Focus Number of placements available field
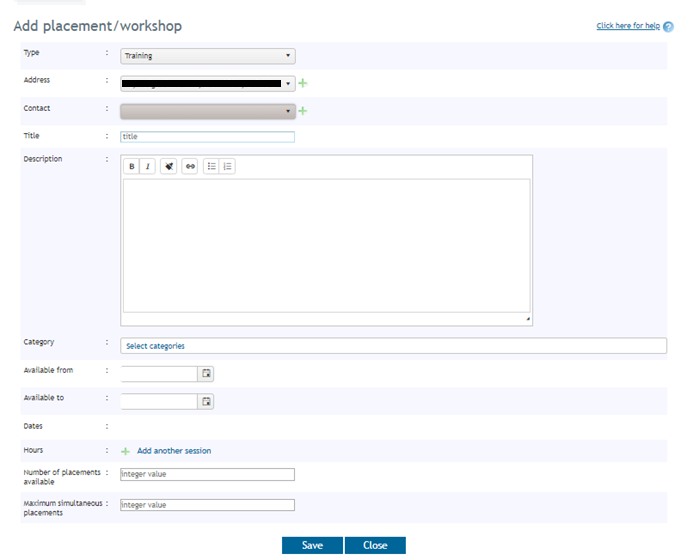The image size is (681, 560). 208,474
